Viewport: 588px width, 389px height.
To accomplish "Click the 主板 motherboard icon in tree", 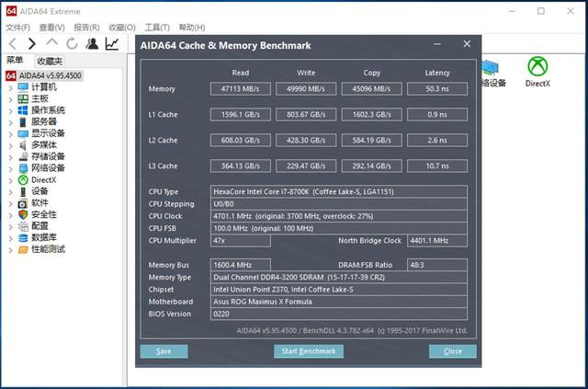I will pyautogui.click(x=23, y=98).
